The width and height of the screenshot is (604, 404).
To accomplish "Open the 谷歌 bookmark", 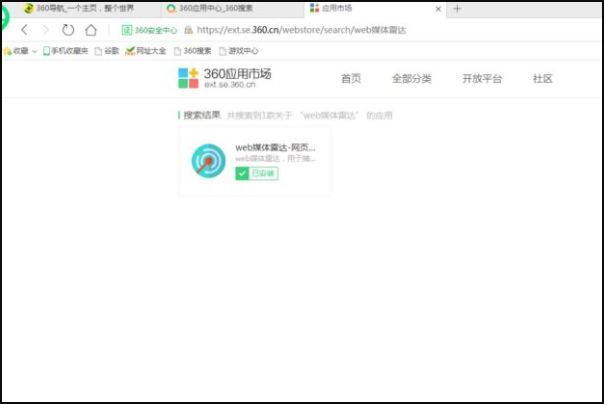I will [x=107, y=51].
